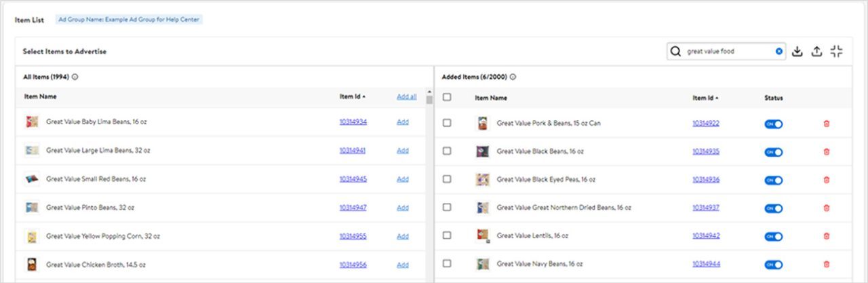
Task: Open item ID 10314955 link
Action: point(353,236)
